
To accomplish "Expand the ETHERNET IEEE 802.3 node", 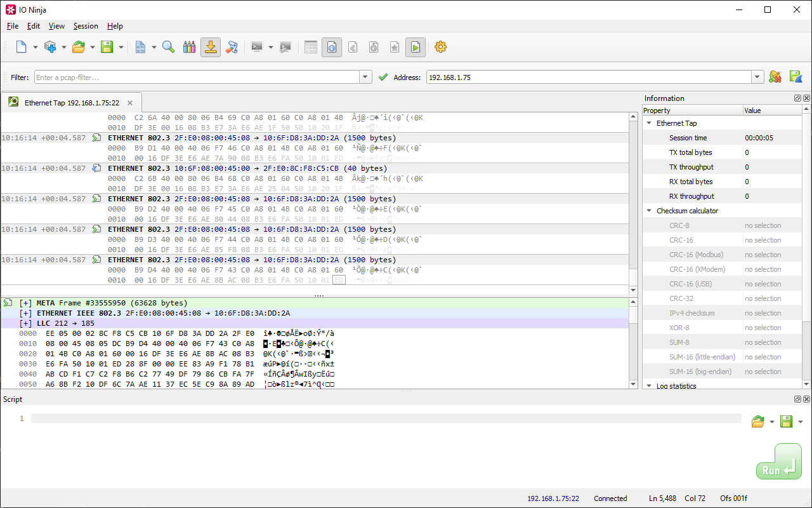I will tap(26, 313).
